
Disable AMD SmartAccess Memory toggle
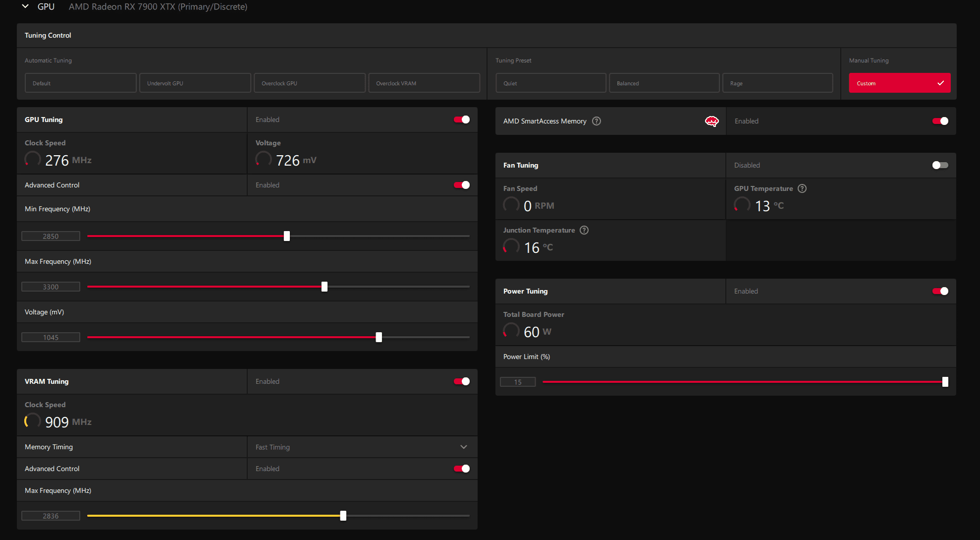point(940,121)
